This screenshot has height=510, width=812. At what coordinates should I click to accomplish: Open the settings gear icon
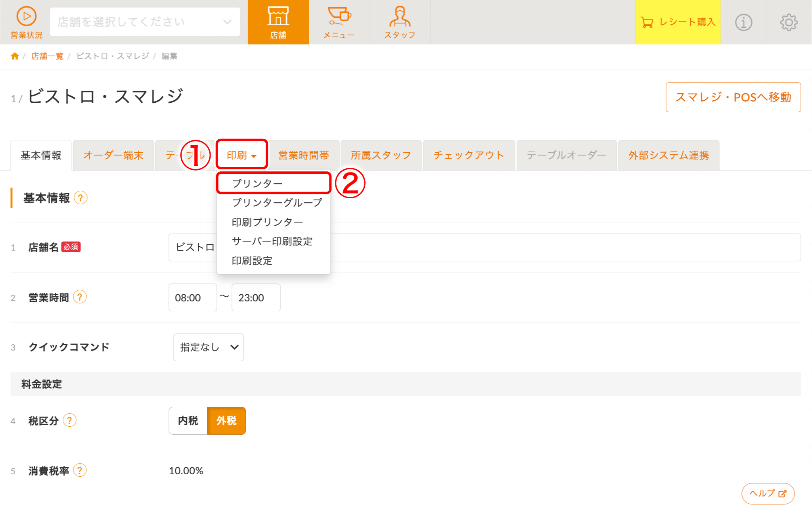click(x=789, y=22)
